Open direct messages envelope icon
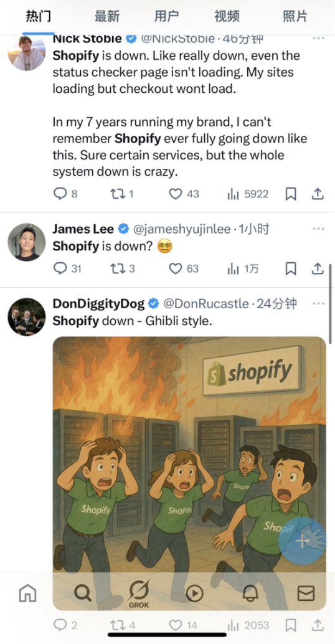 (x=306, y=593)
